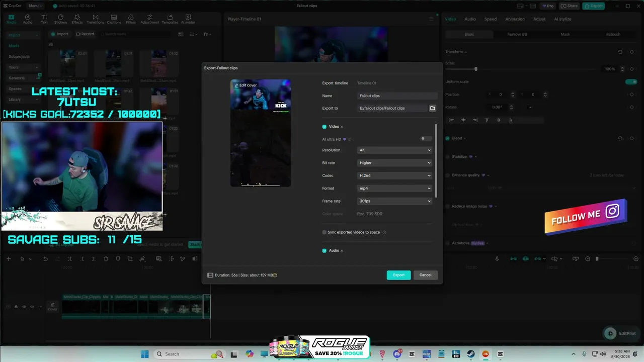Click the folder icon beside Export to path
This screenshot has width=644, height=362.
tap(432, 108)
